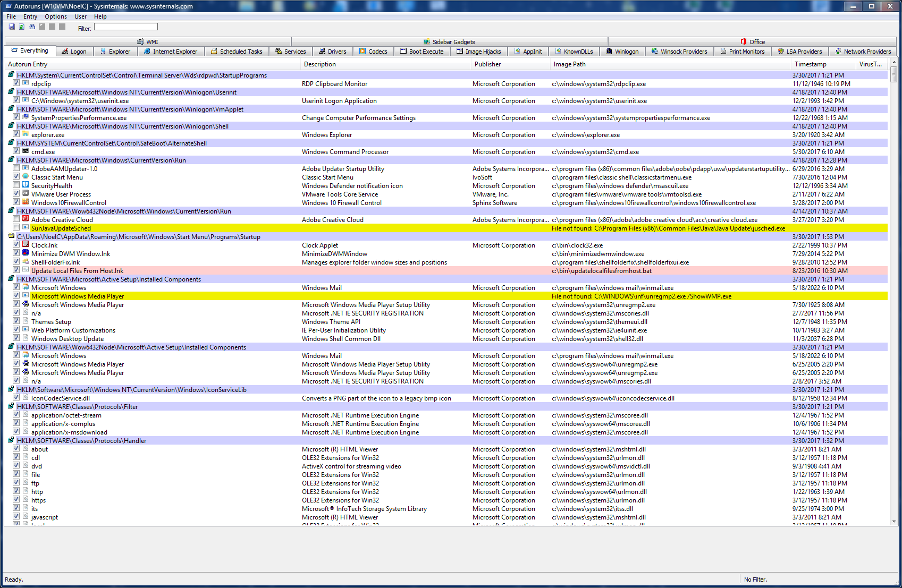The height and width of the screenshot is (588, 902).
Task: Click the Find binoculars toolbar icon
Action: click(32, 27)
